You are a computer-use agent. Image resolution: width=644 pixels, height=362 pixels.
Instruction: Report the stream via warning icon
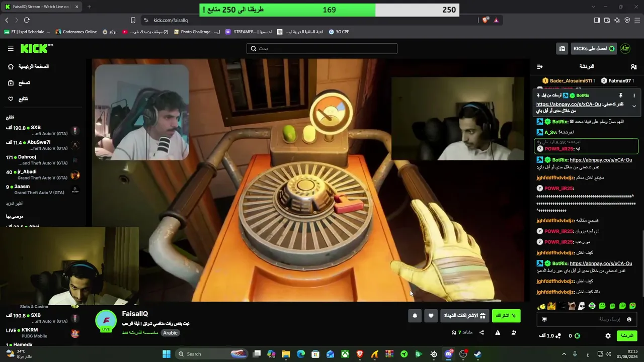(498, 332)
